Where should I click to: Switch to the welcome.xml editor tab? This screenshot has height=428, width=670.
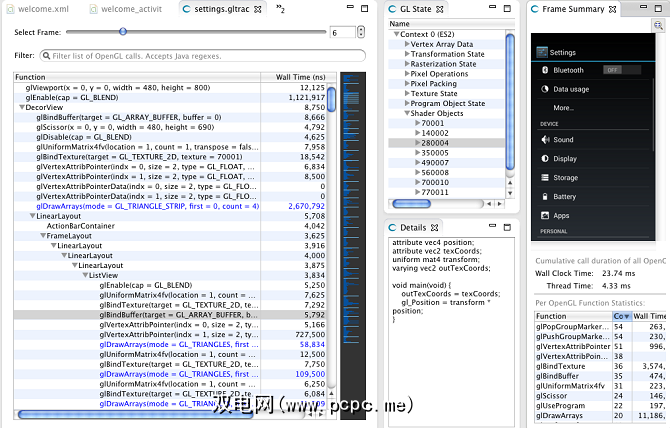(38, 9)
